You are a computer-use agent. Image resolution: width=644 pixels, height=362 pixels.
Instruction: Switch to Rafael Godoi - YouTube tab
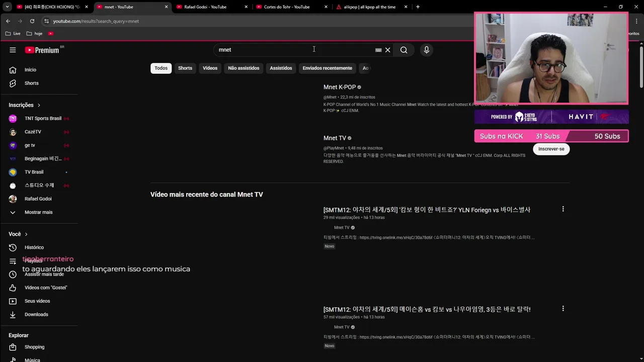[x=205, y=7]
